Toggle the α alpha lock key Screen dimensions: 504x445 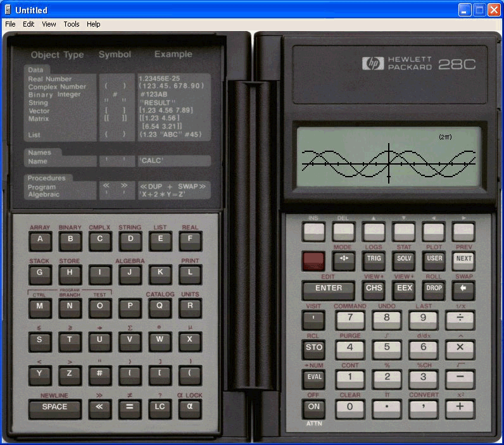[190, 409]
